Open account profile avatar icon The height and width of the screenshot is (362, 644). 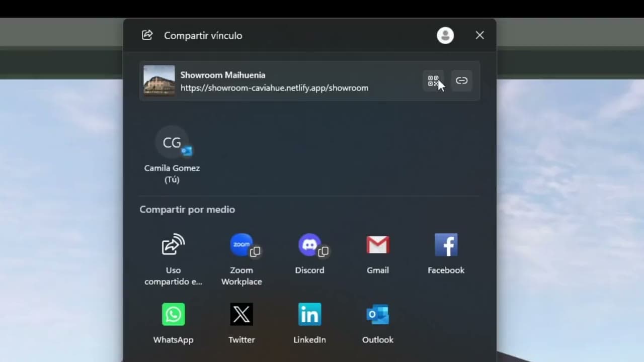point(445,35)
